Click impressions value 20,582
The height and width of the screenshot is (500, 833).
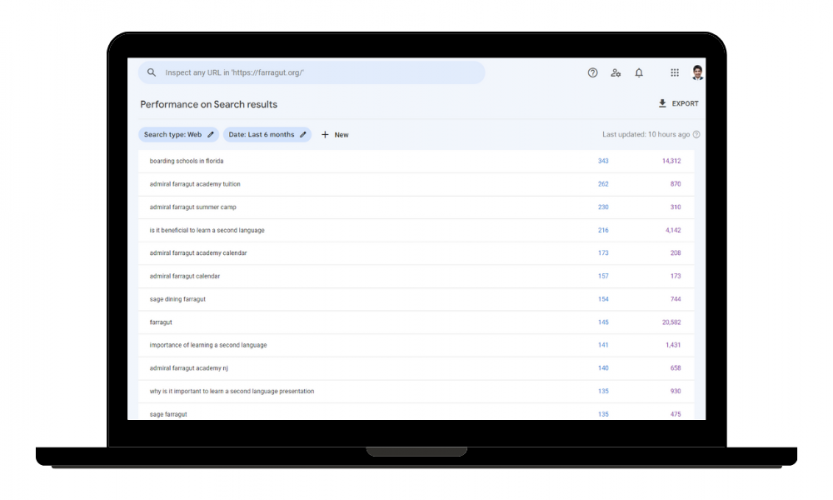click(x=672, y=322)
